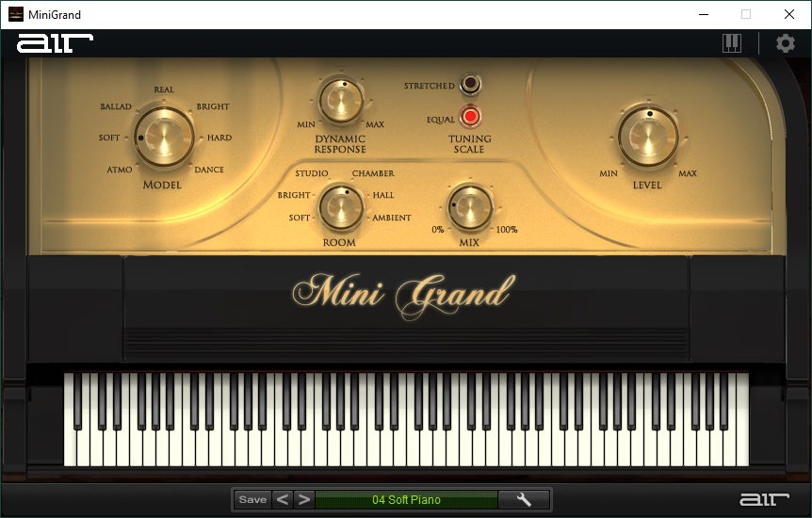Screen dimensions: 812x518
Task: Select the Soft model label
Action: pyautogui.click(x=109, y=138)
